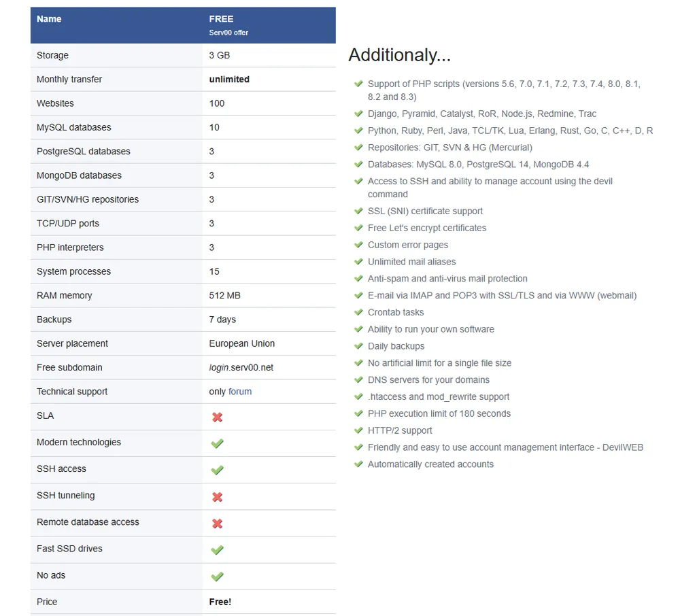Click the Name column header
Screen dimensions: 680x616
click(49, 19)
